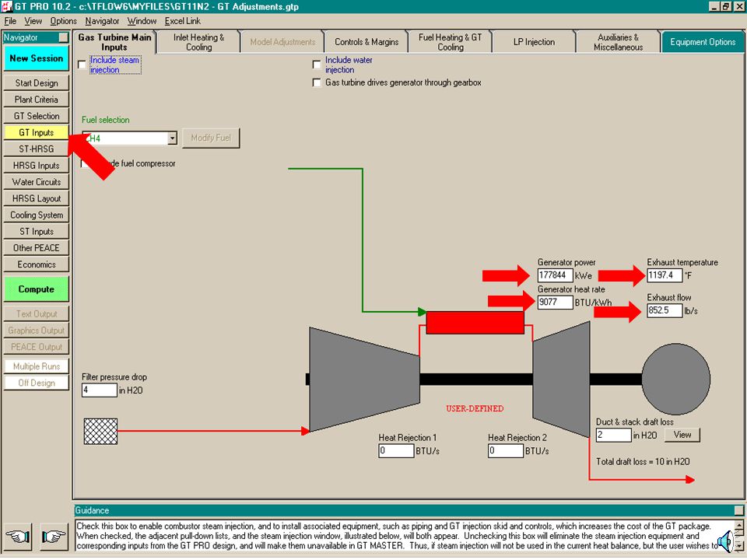Open Economics section
Viewport: 747px width, 560px height.
[37, 264]
